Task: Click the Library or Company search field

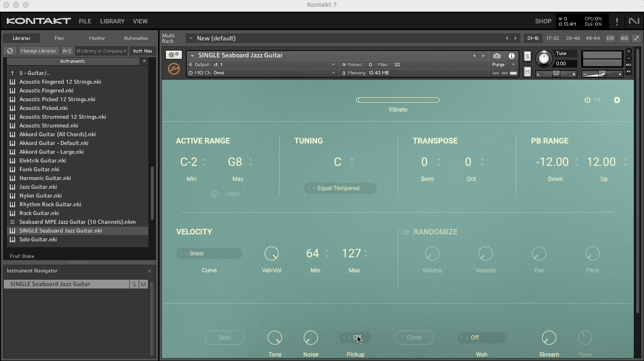Action: [x=101, y=51]
